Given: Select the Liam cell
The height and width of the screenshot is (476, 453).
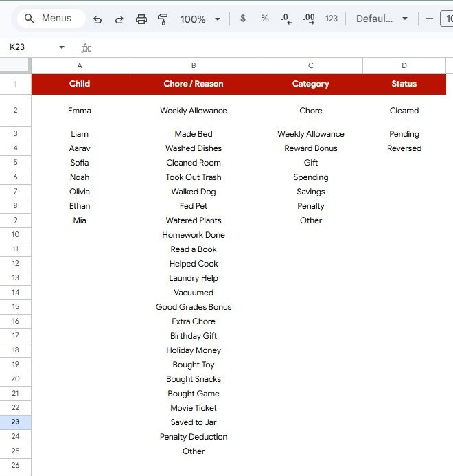Looking at the screenshot, I should point(80,134).
